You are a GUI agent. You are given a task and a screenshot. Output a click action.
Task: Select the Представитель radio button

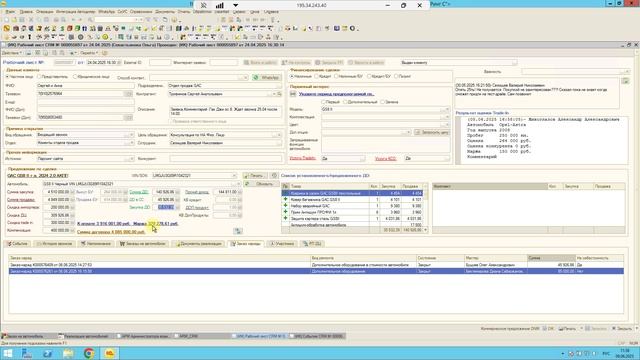[x=40, y=77]
